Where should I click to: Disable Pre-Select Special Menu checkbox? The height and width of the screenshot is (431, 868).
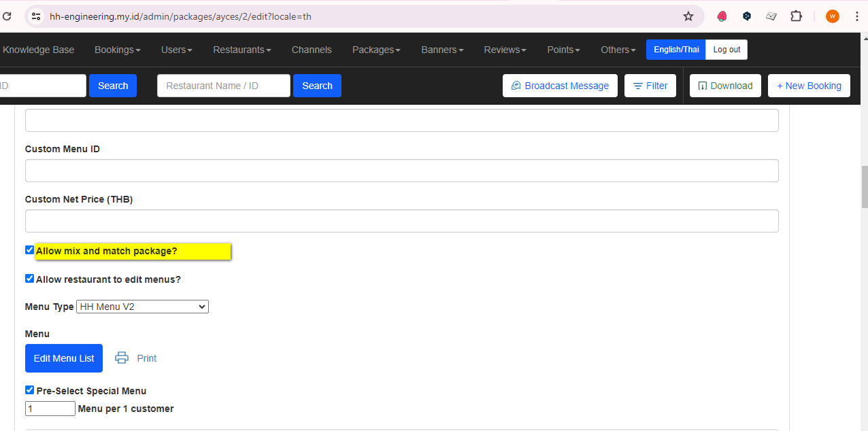pyautogui.click(x=30, y=390)
